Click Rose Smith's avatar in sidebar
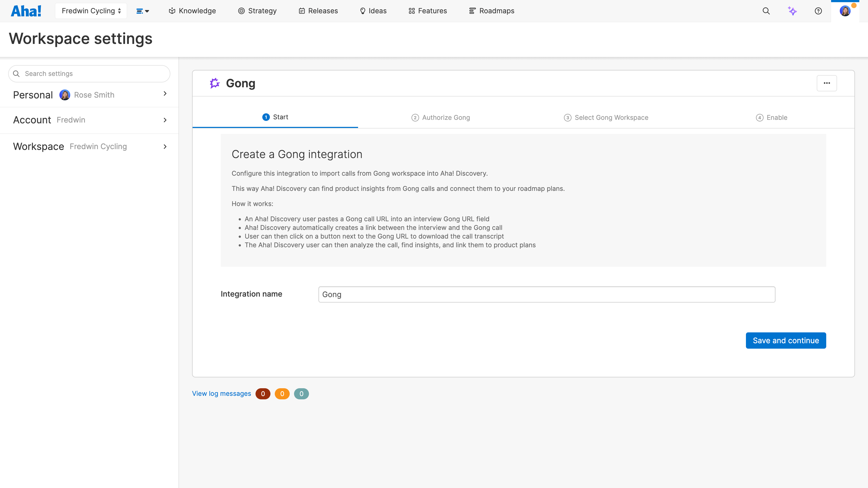 pos(65,95)
